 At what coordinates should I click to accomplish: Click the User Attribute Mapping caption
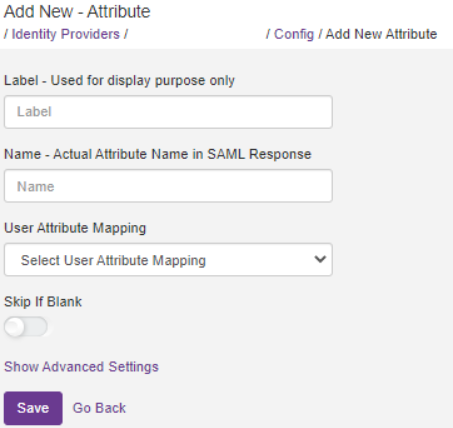coord(75,228)
